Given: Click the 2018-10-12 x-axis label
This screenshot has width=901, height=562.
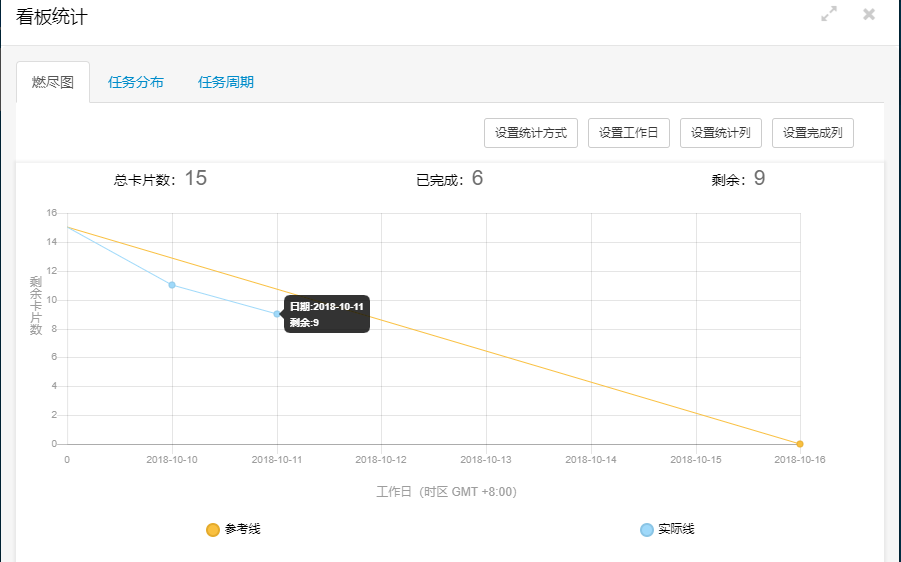Looking at the screenshot, I should point(381,460).
